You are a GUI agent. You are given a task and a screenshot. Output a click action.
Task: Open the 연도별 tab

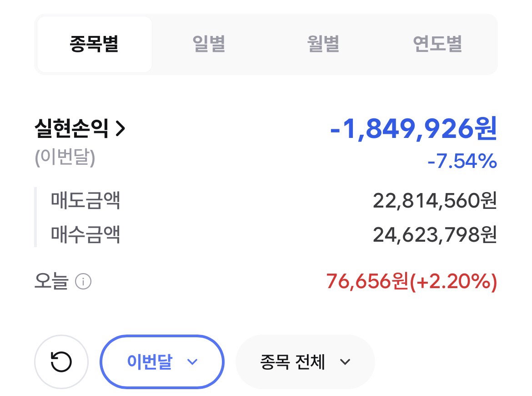click(437, 44)
